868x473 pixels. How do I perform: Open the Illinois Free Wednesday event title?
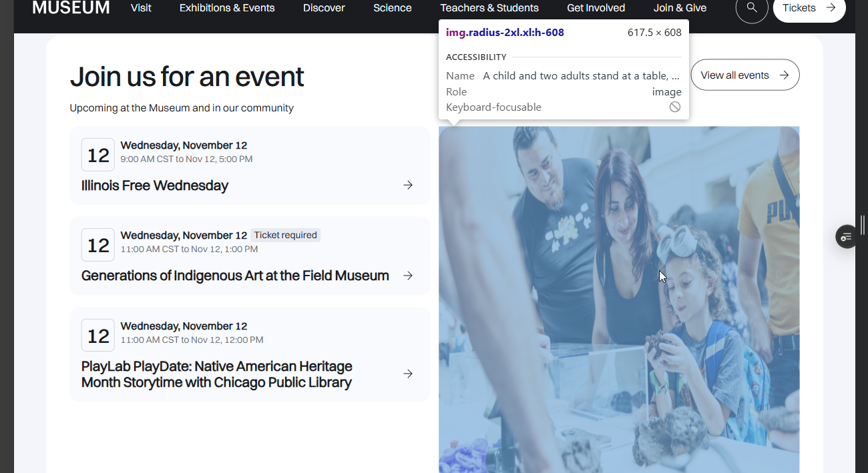coord(155,185)
